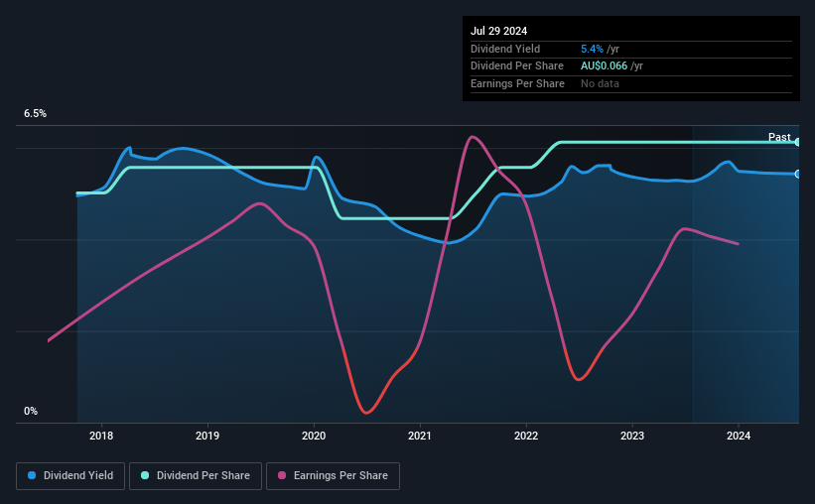
Task: Click the 2020 x-axis label
Action: [x=314, y=436]
